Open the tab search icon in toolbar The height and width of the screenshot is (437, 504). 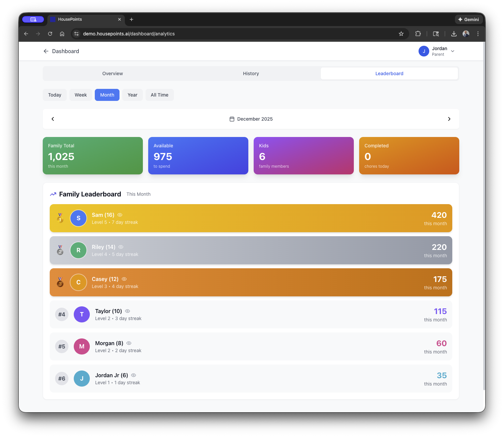tap(436, 34)
